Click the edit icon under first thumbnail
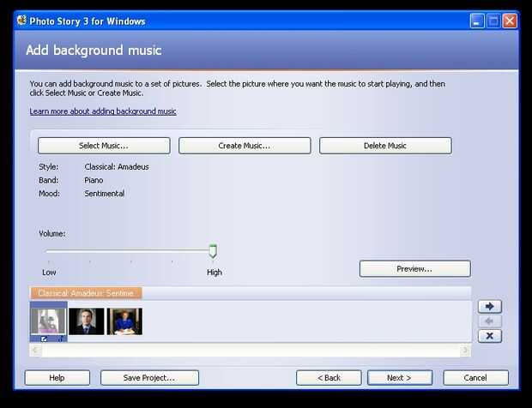The image size is (532, 408). pyautogui.click(x=44, y=339)
